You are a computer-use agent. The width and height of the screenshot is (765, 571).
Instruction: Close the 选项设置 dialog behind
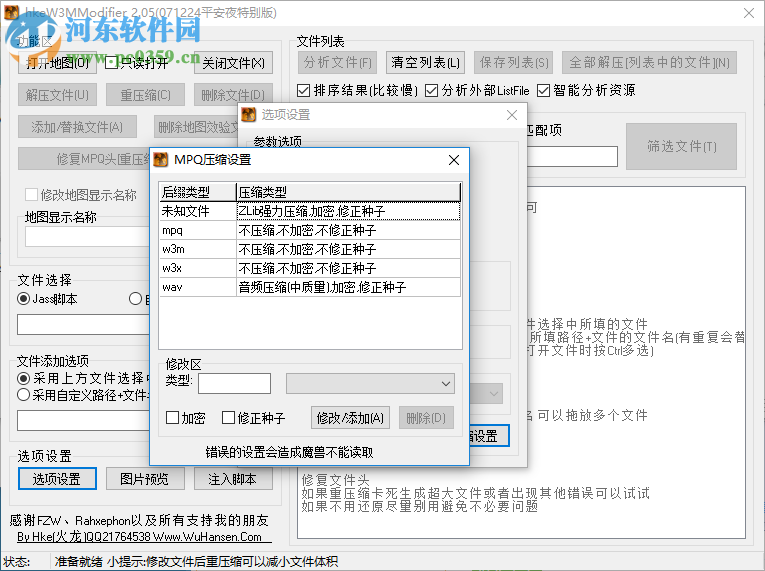pos(512,115)
